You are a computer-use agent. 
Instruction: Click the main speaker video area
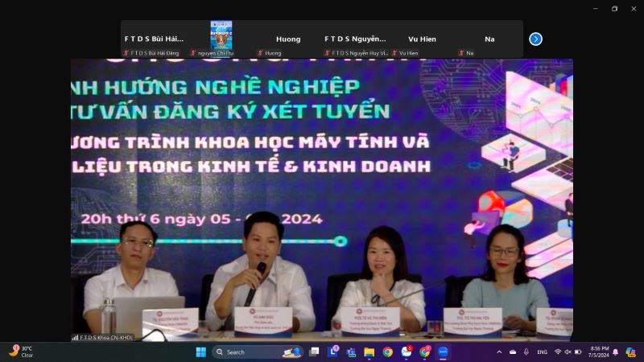(322, 200)
